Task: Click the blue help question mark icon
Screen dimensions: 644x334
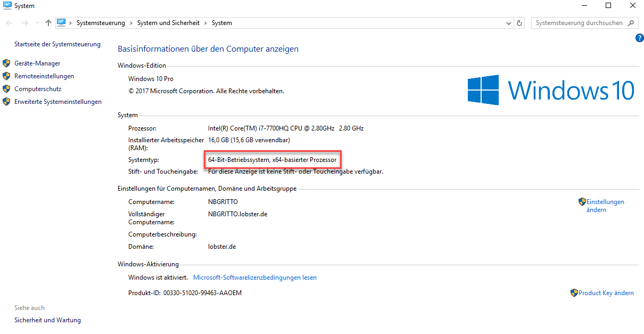Action: (x=640, y=38)
